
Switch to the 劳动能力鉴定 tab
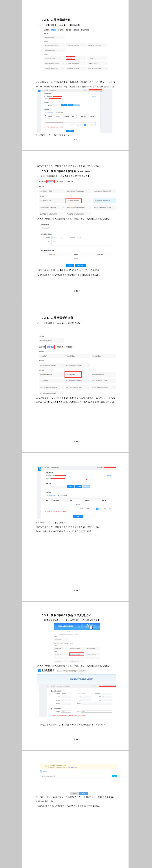tap(85, 30)
